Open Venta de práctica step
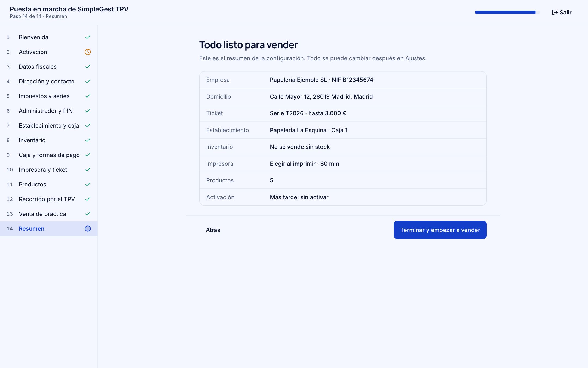 [x=49, y=214]
